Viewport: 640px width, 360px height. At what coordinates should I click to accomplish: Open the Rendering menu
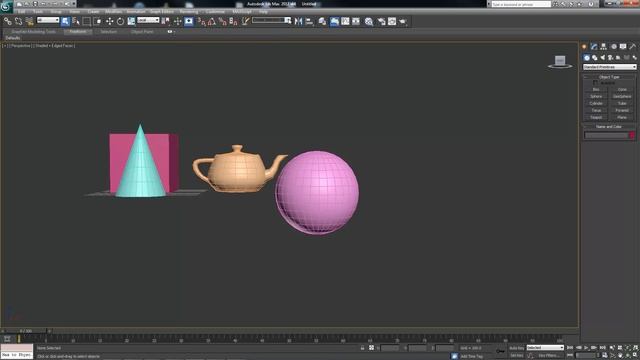tap(189, 12)
